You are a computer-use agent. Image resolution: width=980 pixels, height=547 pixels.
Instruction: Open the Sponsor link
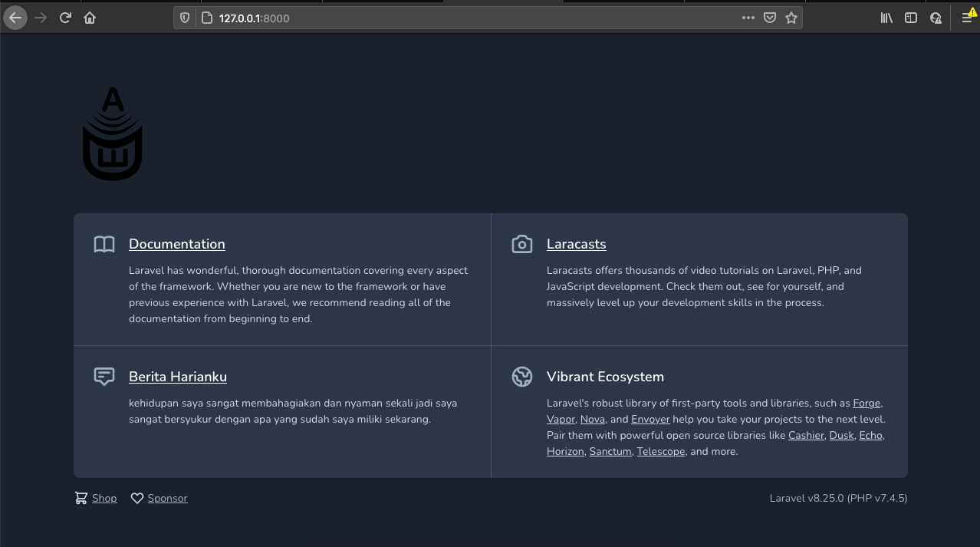[x=167, y=498]
